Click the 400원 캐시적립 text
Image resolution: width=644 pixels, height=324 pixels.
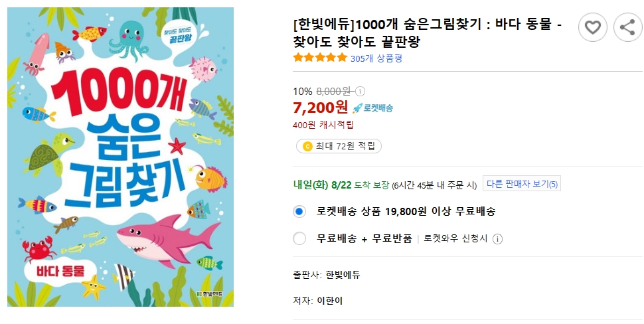[x=323, y=124]
